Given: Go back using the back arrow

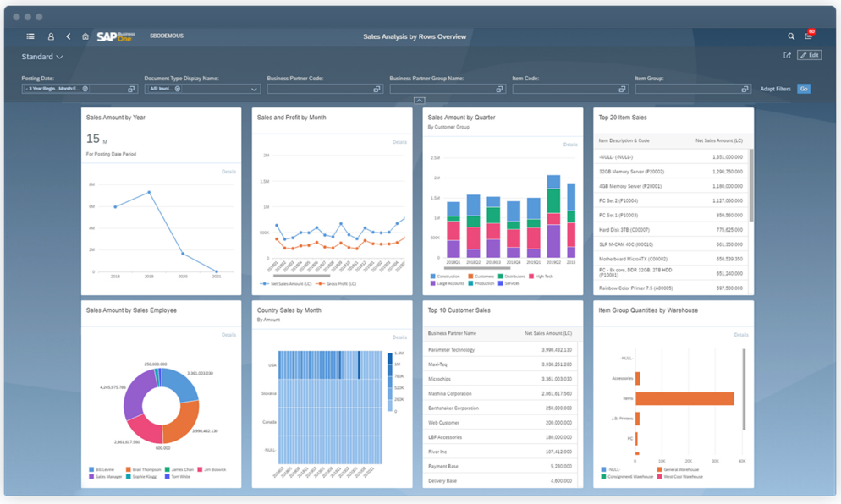Looking at the screenshot, I should 69,36.
